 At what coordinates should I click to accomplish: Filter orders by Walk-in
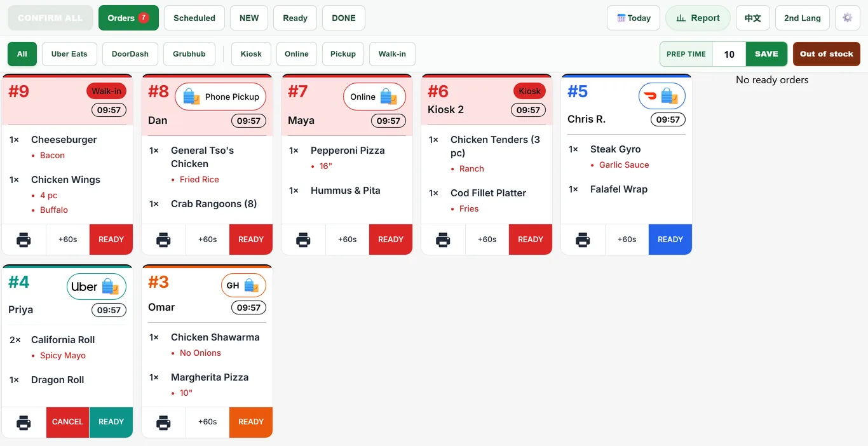(392, 54)
